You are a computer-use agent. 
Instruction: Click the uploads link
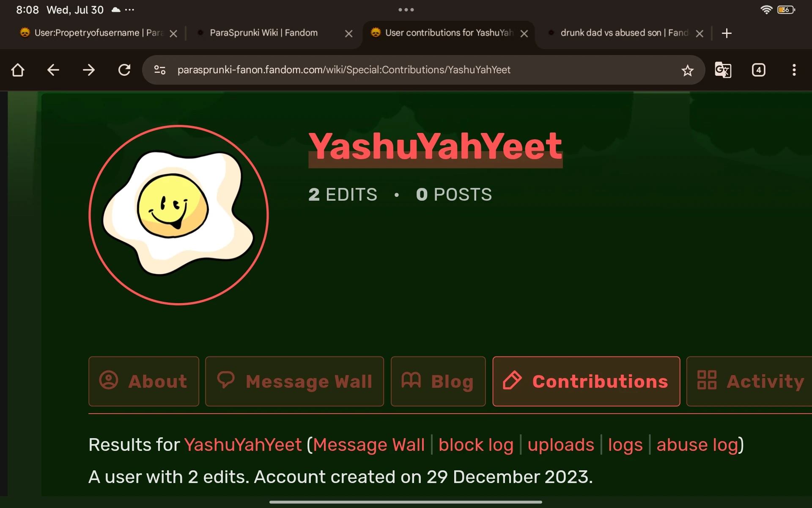[x=561, y=445]
